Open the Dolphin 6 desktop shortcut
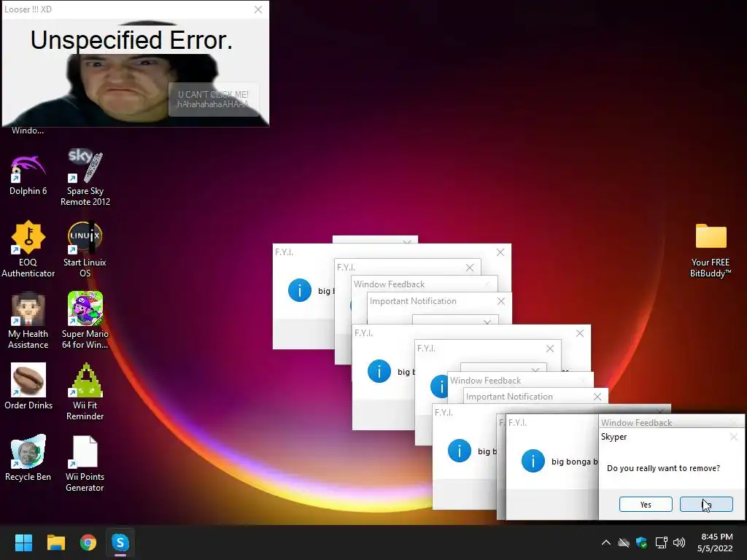Screen dimensions: 747x560 tap(28, 174)
